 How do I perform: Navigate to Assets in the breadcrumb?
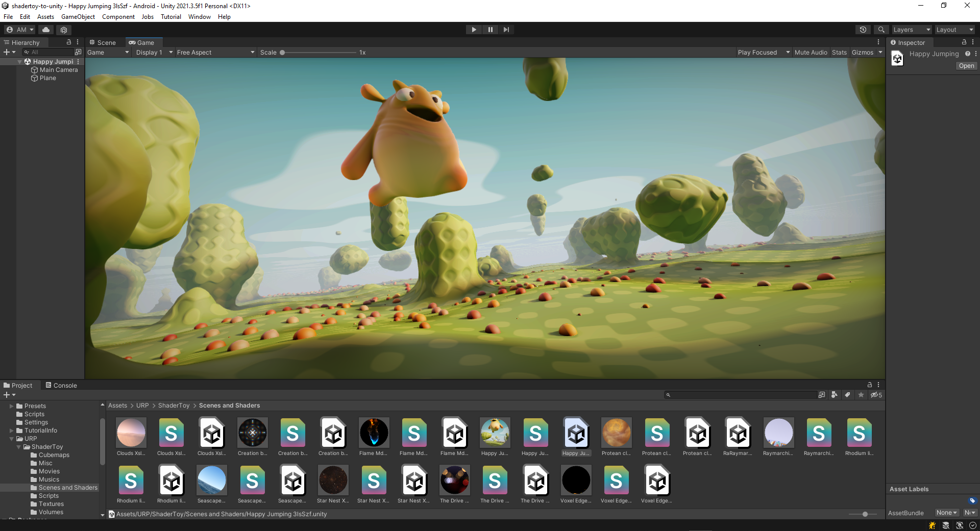point(117,406)
